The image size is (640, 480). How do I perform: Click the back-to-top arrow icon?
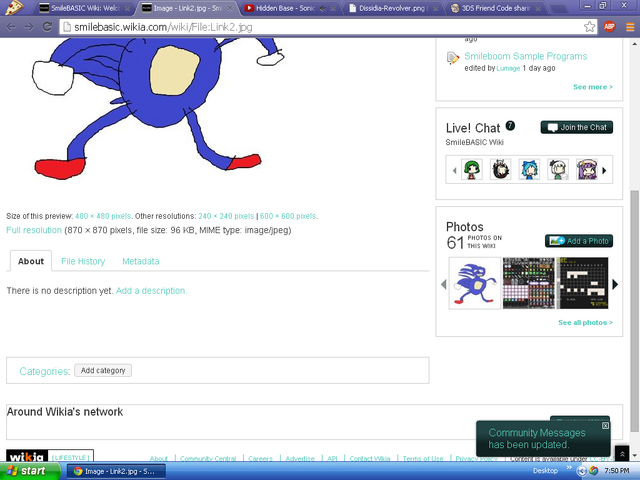(622, 453)
